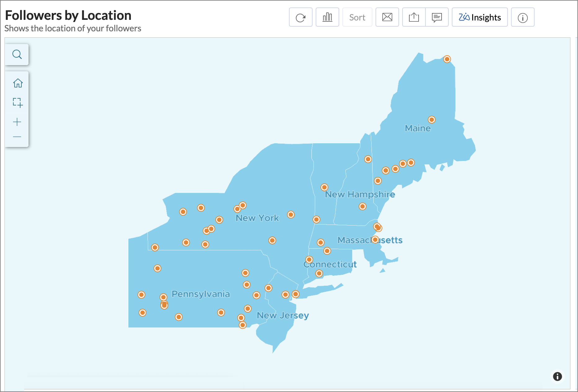Add a comment on this chart
Screen dimensions: 578x392
pos(437,17)
